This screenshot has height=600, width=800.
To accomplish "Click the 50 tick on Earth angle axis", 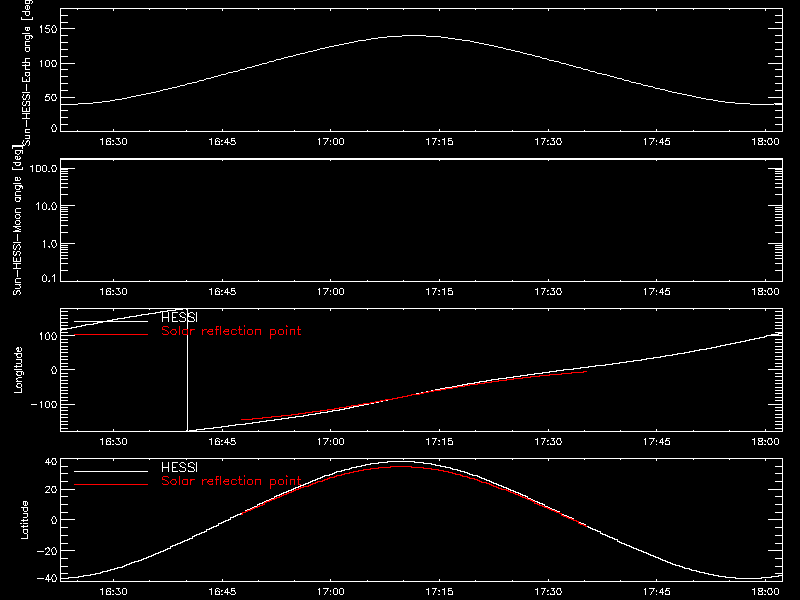I will 51,97.
